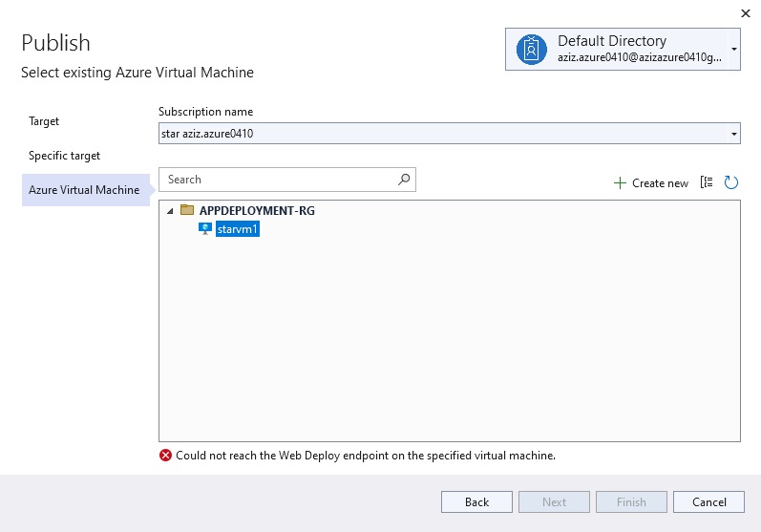Go to the Specific target step
761x532 pixels.
pyautogui.click(x=64, y=156)
